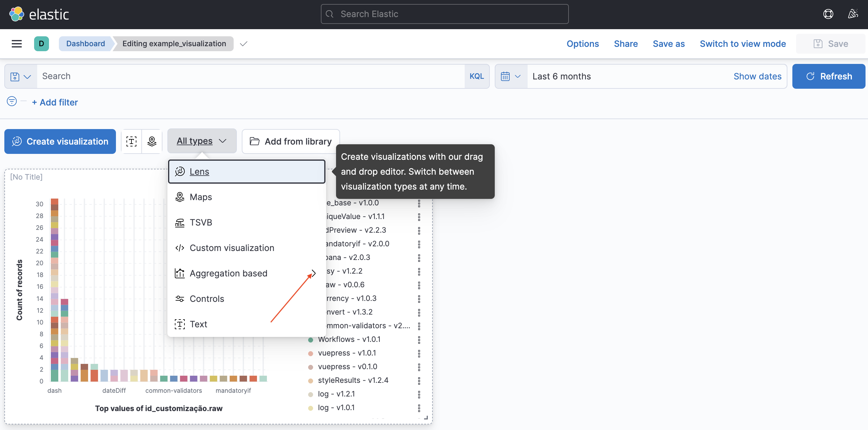Expand the Aggregation based submenu arrow
Image resolution: width=868 pixels, height=430 pixels.
pyautogui.click(x=314, y=273)
